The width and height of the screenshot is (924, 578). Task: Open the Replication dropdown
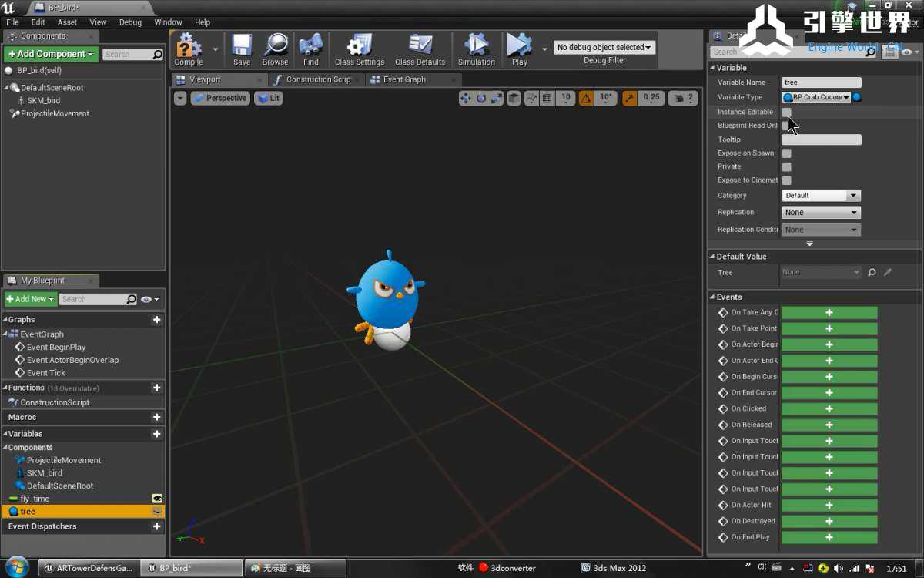coord(821,213)
